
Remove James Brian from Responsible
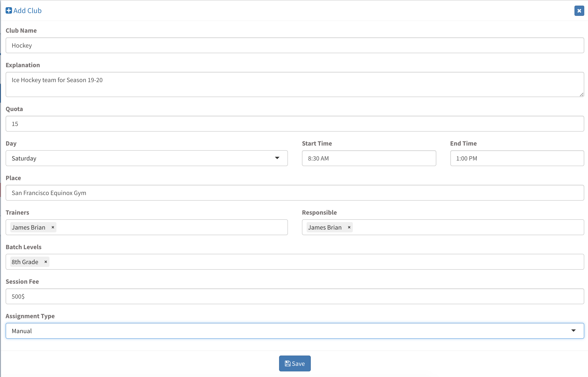(349, 227)
